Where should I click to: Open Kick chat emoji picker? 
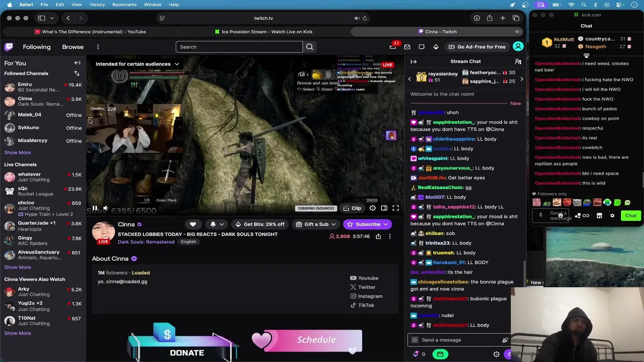pyautogui.click(x=560, y=216)
